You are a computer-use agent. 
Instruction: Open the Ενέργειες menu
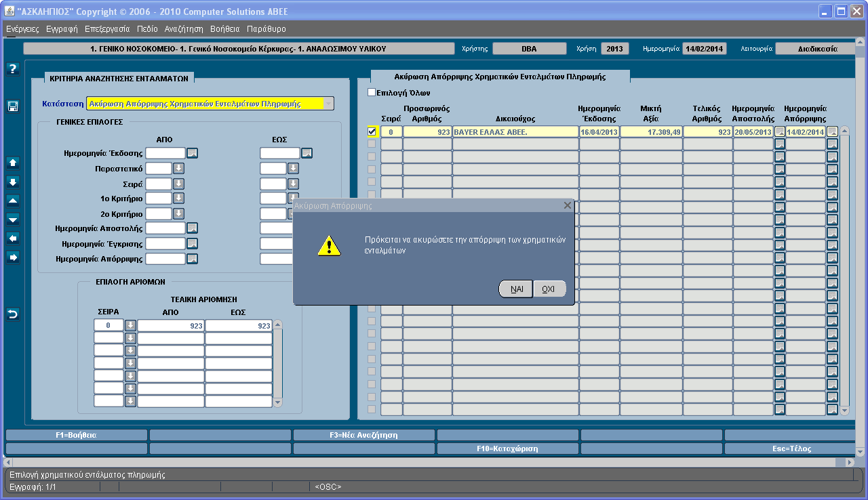pos(22,29)
